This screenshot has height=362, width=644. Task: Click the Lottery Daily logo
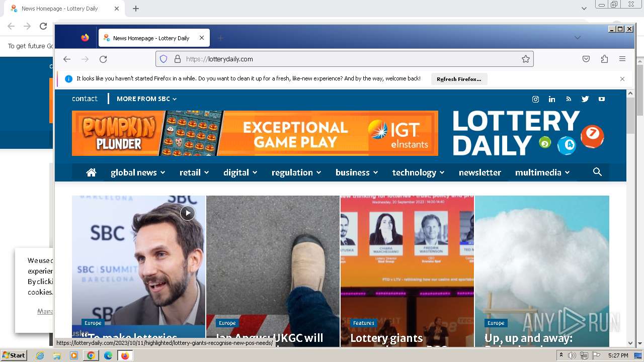[x=528, y=133]
